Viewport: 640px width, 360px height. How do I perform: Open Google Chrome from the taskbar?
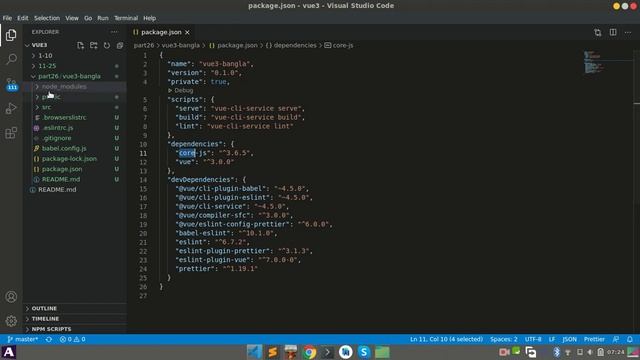[x=309, y=352]
